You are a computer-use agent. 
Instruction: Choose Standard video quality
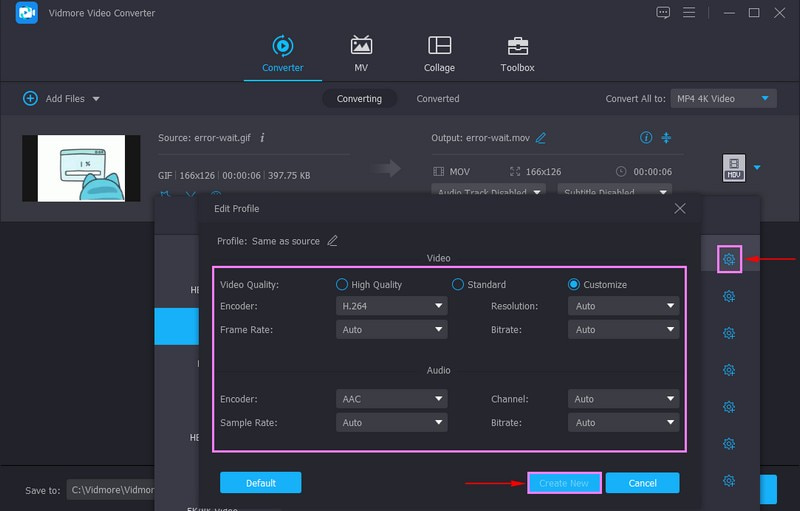[x=458, y=284]
